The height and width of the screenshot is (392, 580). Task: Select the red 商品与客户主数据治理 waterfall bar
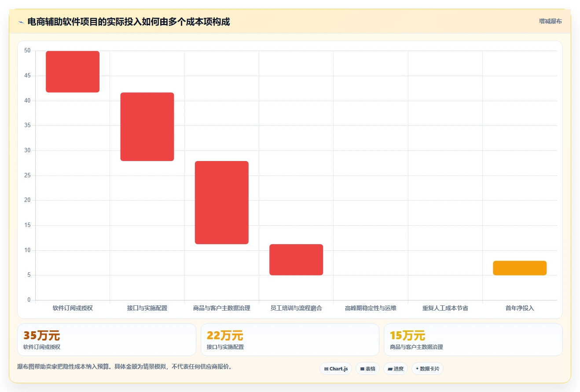tap(222, 202)
